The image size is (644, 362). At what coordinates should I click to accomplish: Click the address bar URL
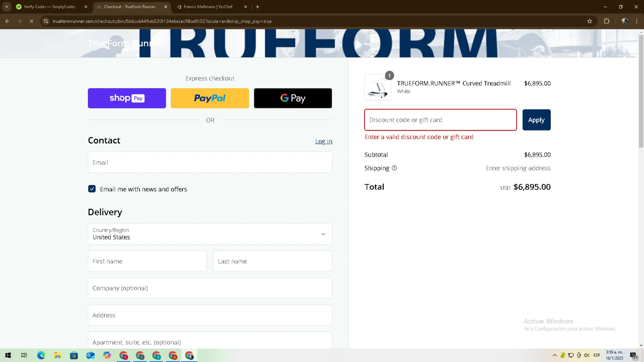click(x=162, y=21)
